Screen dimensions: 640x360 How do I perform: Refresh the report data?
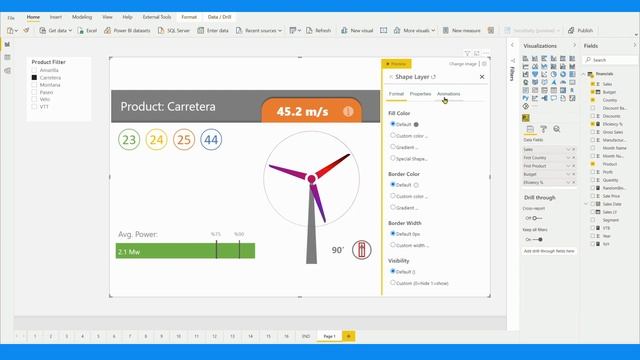318,31
